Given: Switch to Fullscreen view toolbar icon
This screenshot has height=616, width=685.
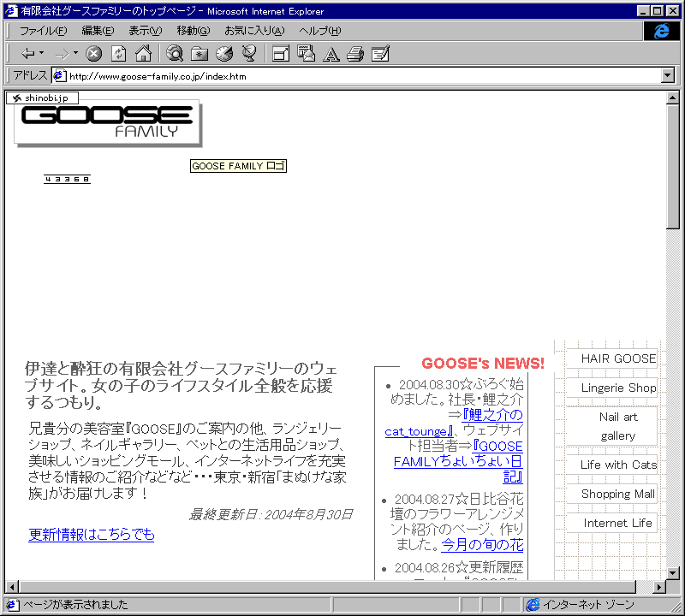Looking at the screenshot, I should pos(281,54).
